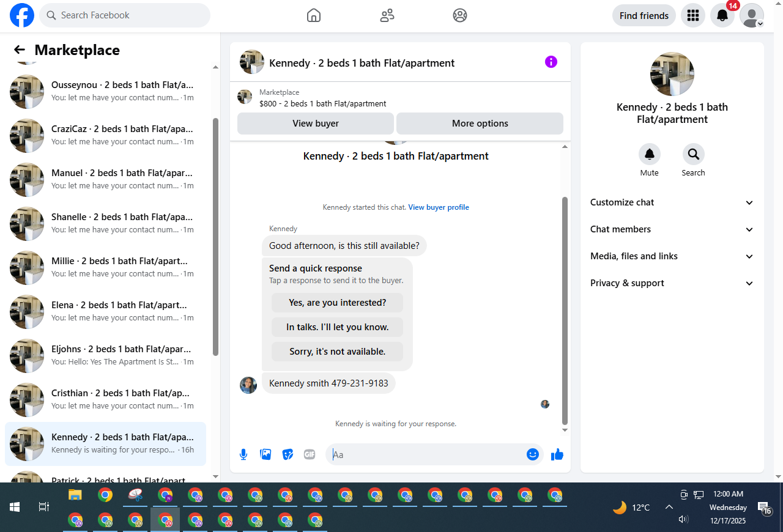Open Windows Task View
Screen dimensions: 783x532
point(43,507)
